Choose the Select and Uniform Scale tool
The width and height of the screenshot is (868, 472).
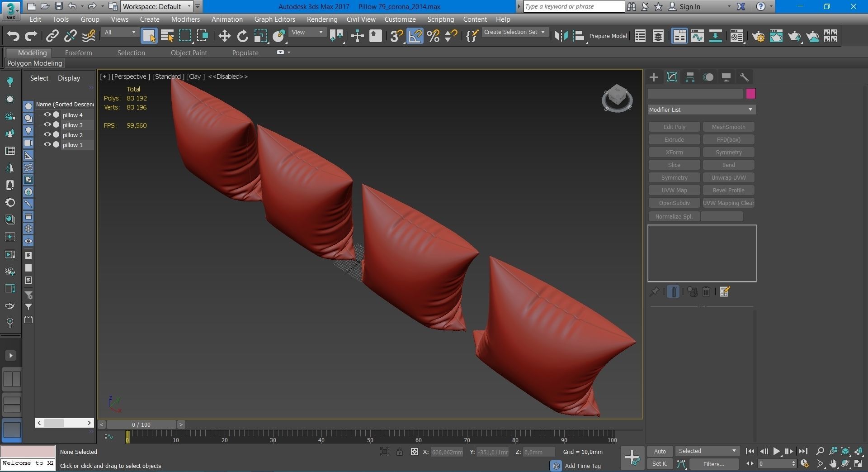[261, 36]
